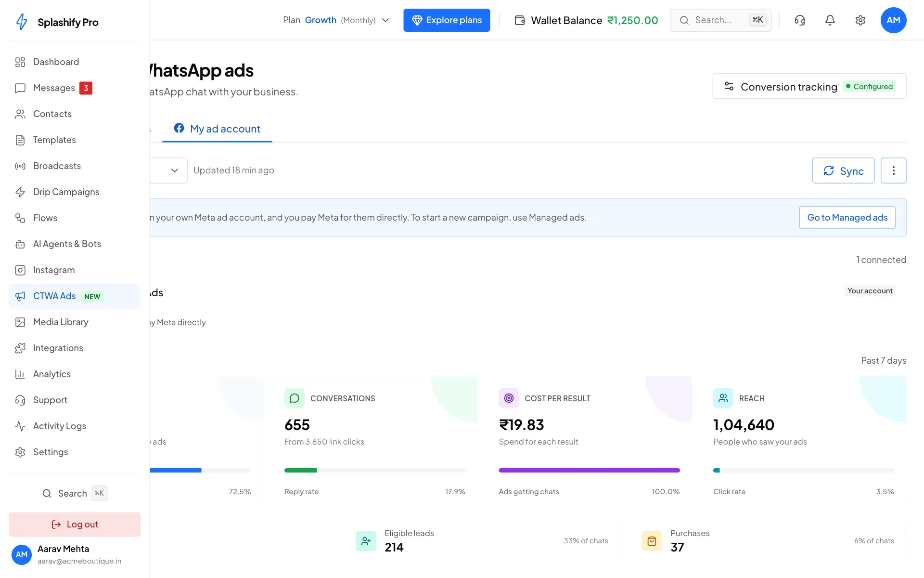Click the Eligible leads icon

(x=366, y=541)
